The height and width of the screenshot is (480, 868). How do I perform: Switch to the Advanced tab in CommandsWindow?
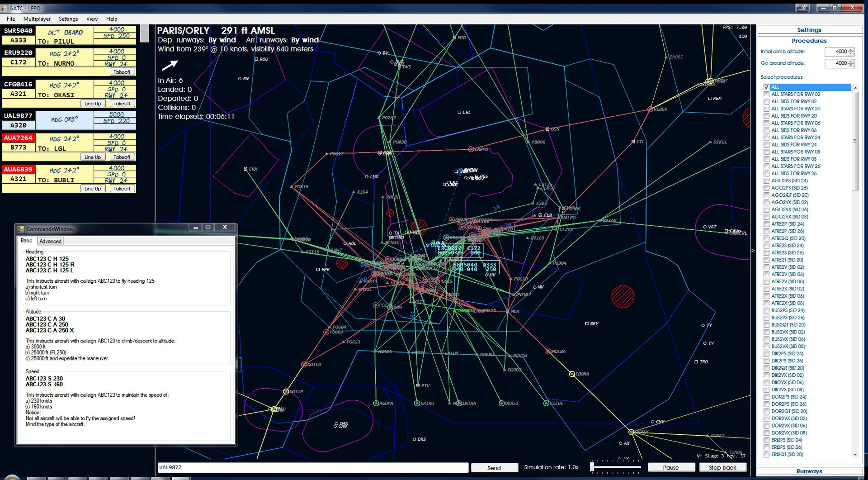pyautogui.click(x=50, y=241)
